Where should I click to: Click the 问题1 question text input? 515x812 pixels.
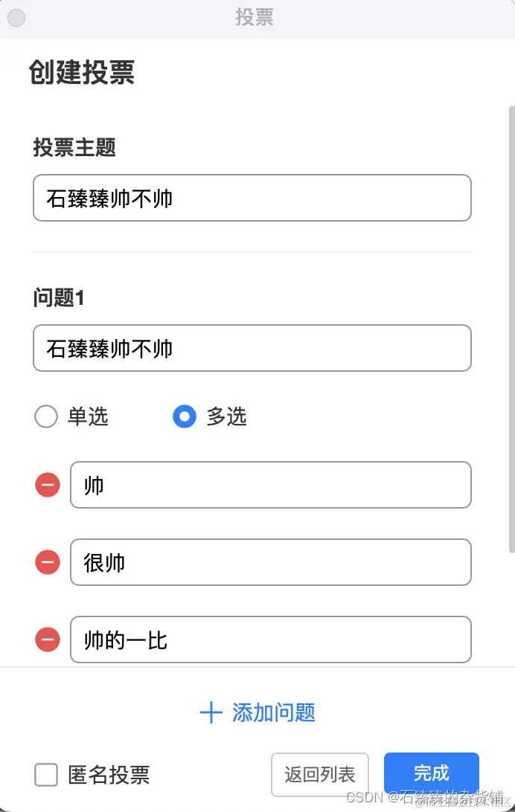click(252, 348)
